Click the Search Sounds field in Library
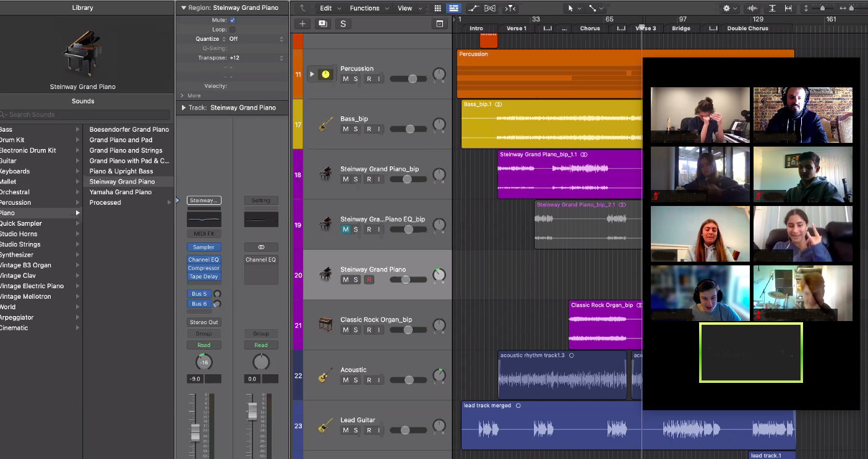The image size is (868, 459). (x=85, y=114)
